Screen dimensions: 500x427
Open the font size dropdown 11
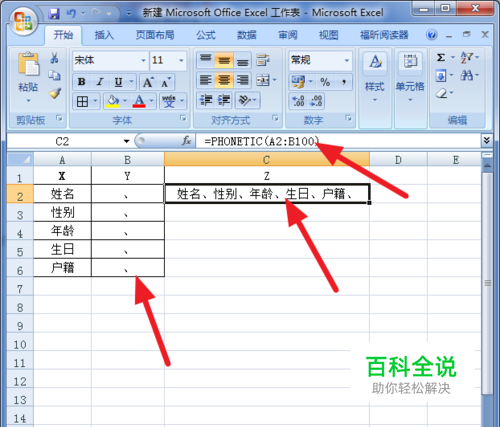[181, 60]
